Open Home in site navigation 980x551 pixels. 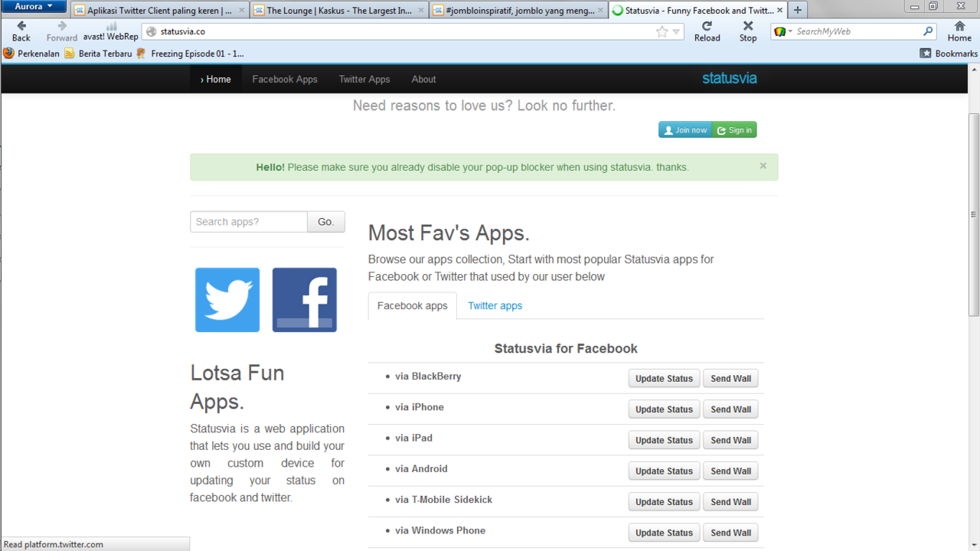pos(216,79)
